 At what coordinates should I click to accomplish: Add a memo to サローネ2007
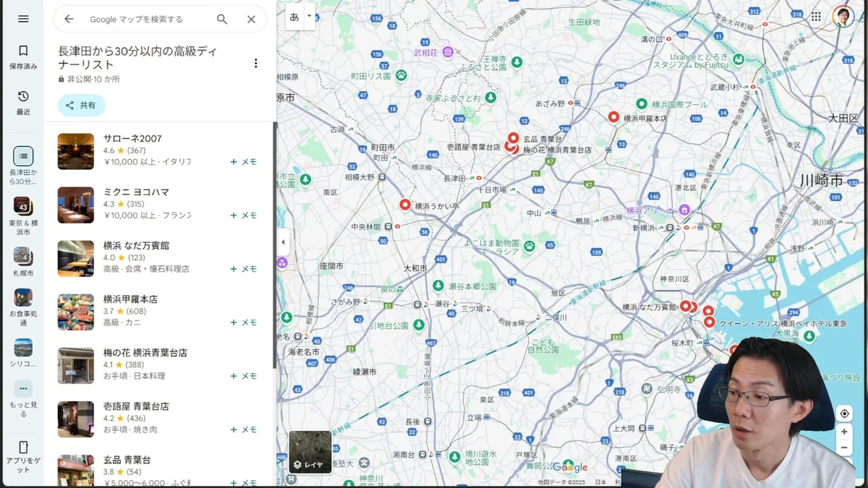[243, 162]
